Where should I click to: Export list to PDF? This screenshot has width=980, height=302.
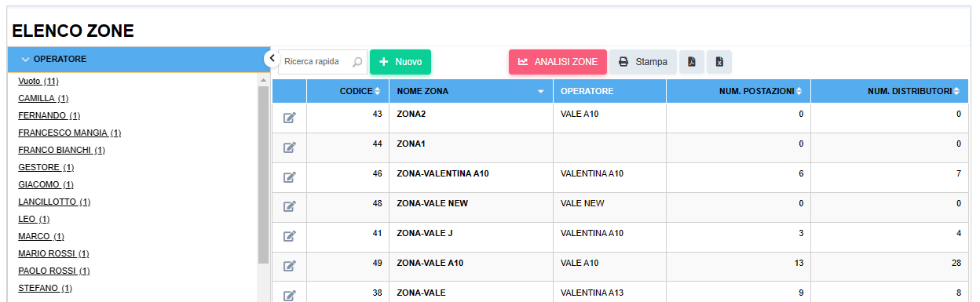coord(691,62)
